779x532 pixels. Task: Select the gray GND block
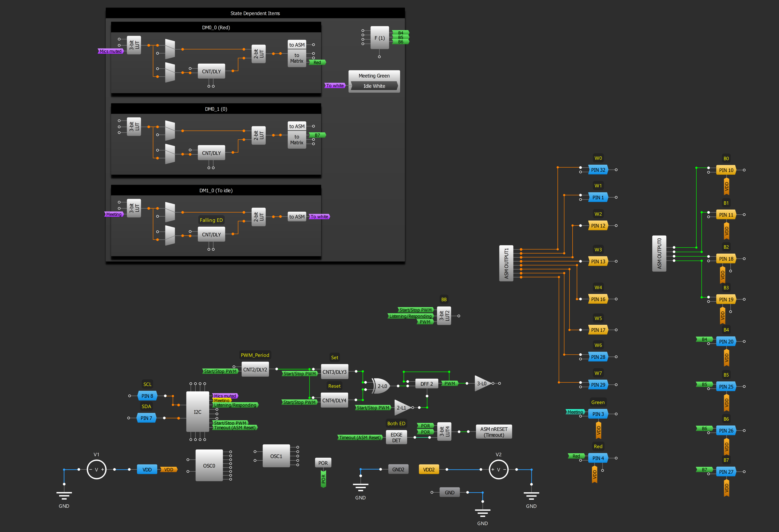point(449,492)
